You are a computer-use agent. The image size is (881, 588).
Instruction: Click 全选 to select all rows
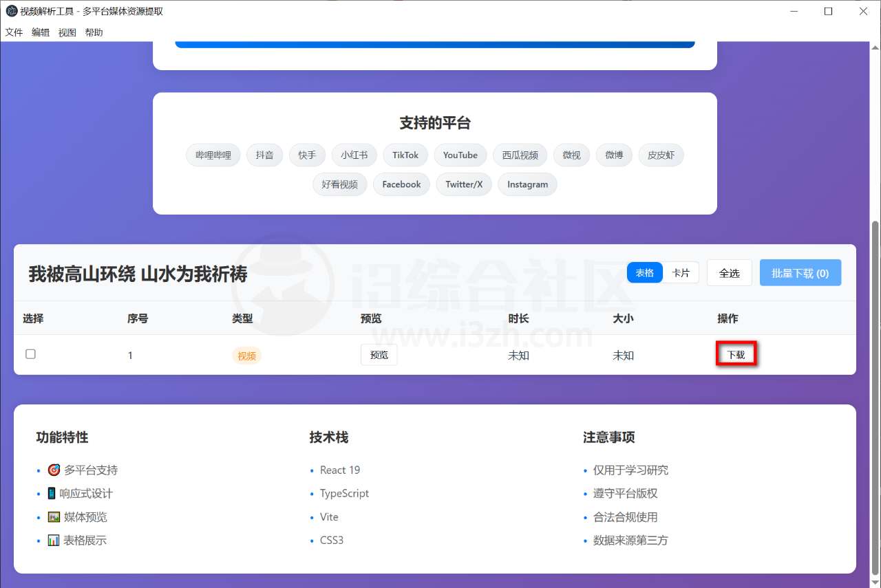tap(729, 272)
